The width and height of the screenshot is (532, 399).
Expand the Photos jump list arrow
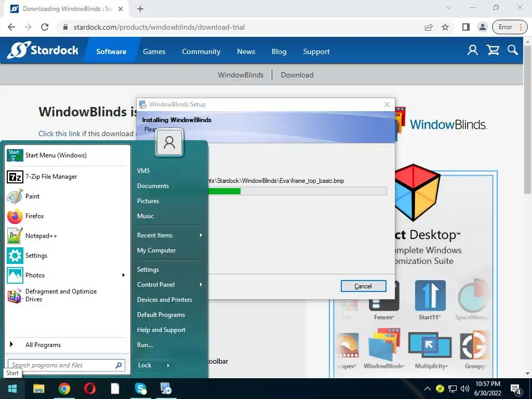coord(124,275)
